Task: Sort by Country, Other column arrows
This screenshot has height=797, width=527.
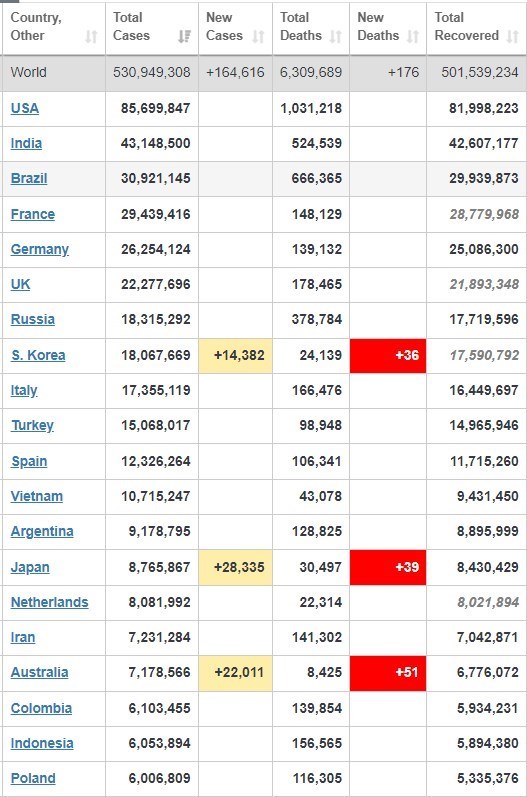Action: (x=91, y=37)
